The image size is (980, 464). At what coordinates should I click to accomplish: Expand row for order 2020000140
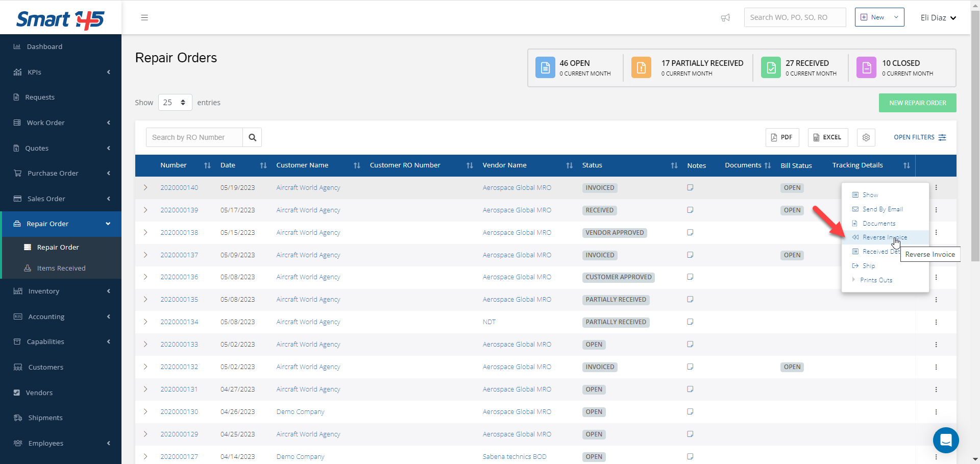click(x=145, y=188)
